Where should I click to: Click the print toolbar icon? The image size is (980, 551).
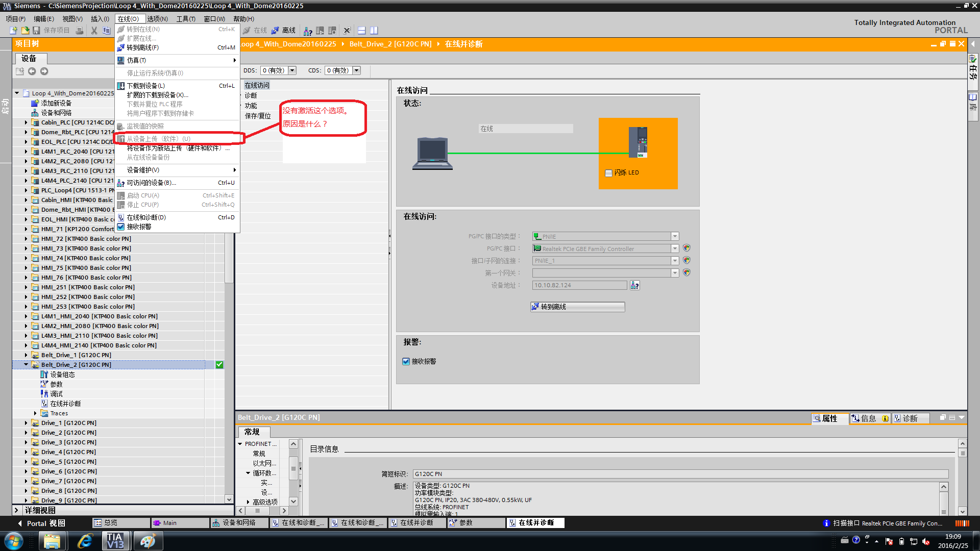(x=80, y=31)
